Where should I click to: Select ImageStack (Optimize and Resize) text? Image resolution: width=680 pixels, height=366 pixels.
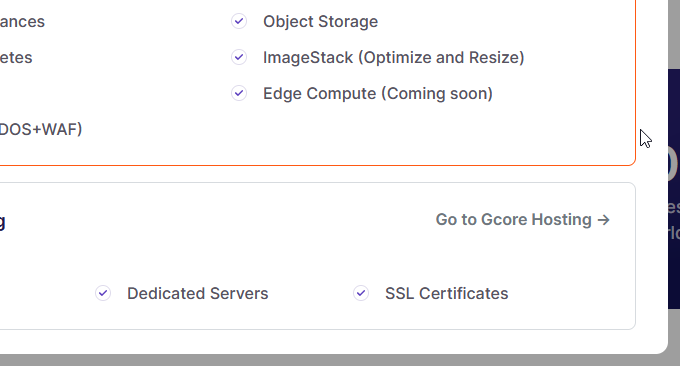tap(394, 58)
